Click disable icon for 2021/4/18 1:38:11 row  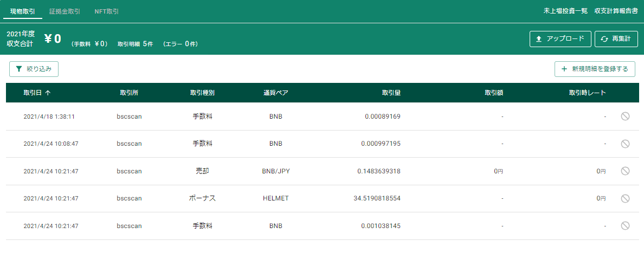pos(624,116)
